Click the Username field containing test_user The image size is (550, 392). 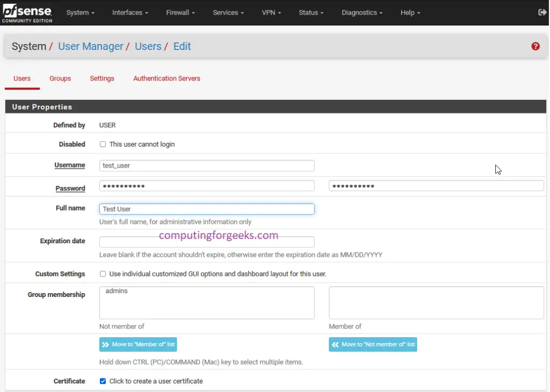tap(207, 165)
